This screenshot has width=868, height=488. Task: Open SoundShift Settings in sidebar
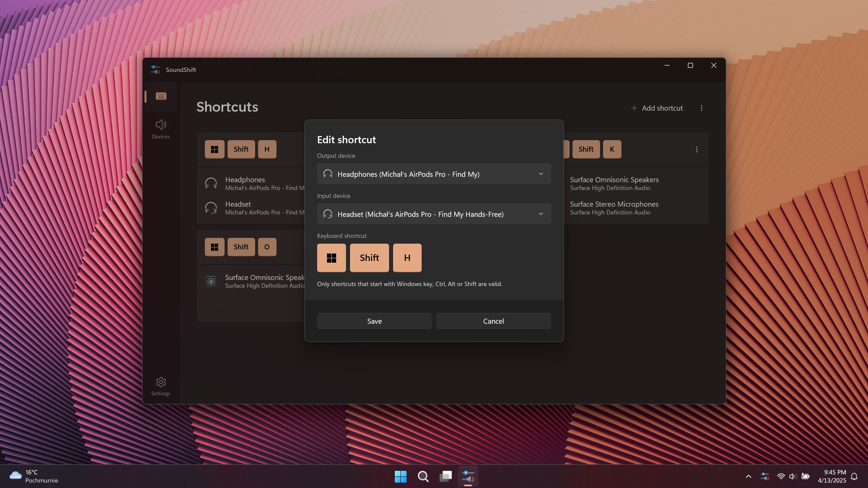tap(161, 386)
